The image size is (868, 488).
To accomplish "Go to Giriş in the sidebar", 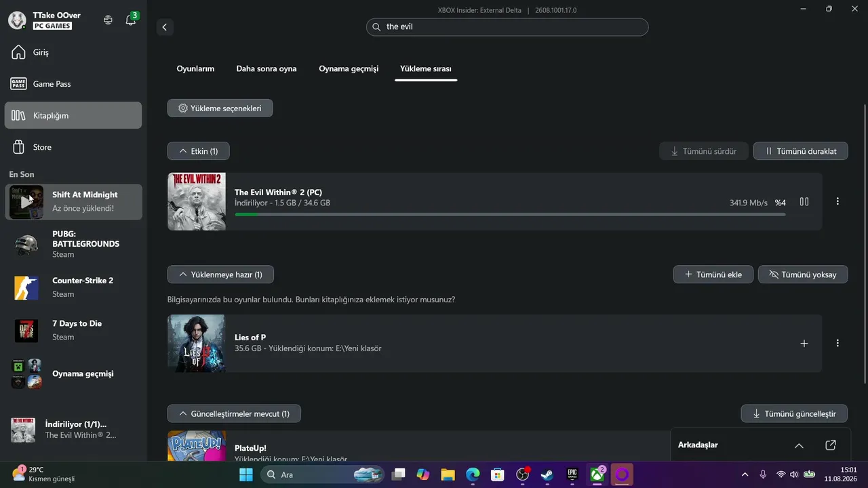I will 73,52.
